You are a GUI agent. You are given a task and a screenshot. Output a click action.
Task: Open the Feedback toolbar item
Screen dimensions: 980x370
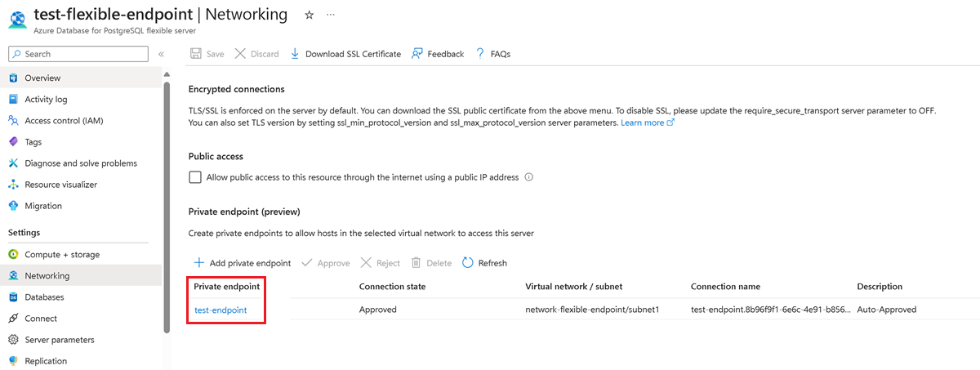[x=438, y=54]
